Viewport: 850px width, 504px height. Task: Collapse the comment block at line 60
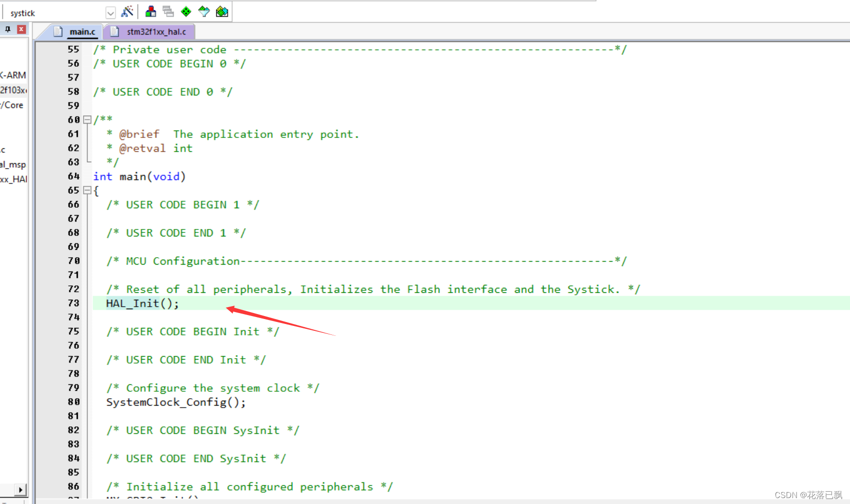point(88,120)
